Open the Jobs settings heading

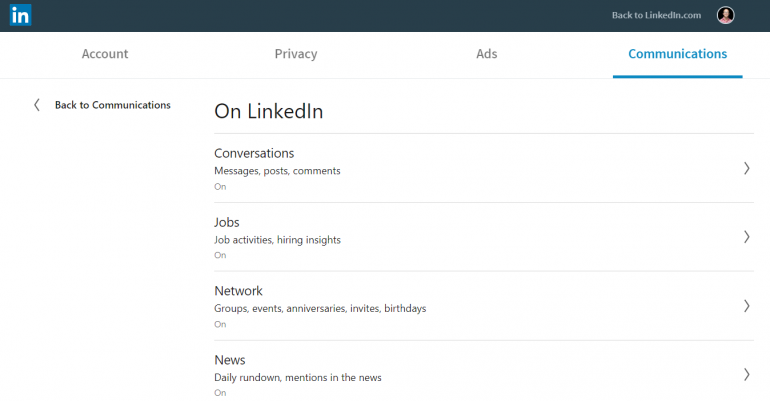point(227,222)
